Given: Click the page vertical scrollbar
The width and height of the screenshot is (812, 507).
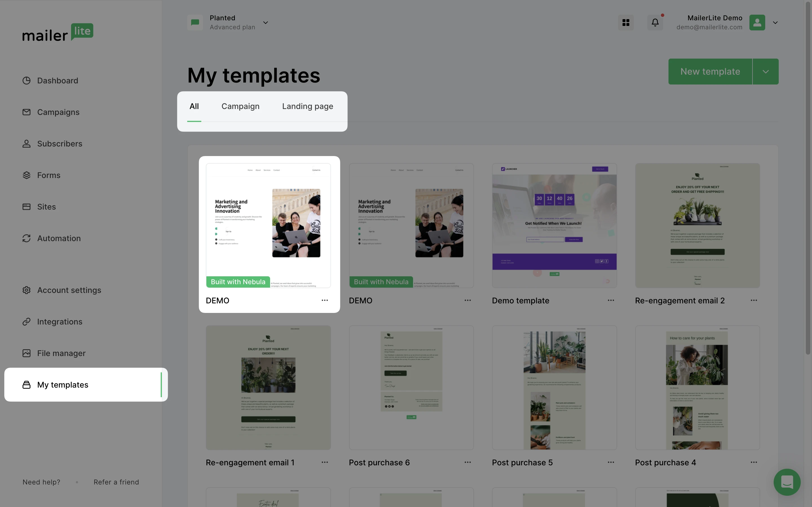Looking at the screenshot, I should click(x=808, y=178).
